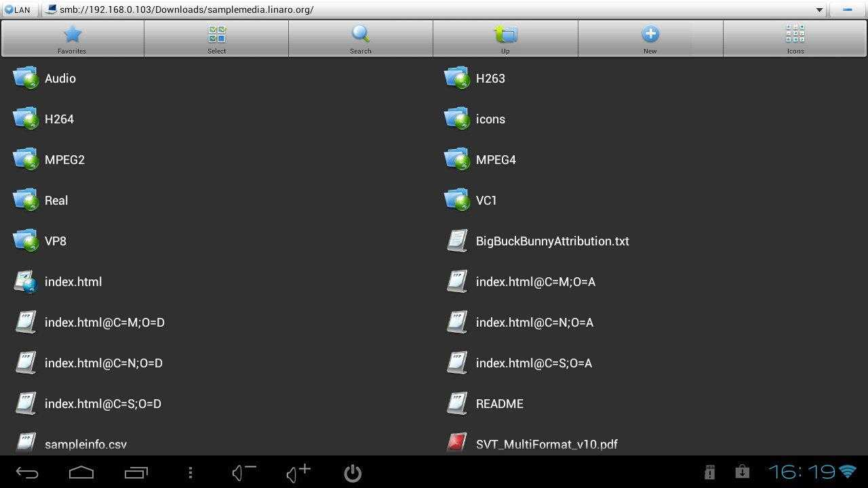The image size is (868, 488).
Task: Open the Search magnifier tool
Action: pyautogui.click(x=361, y=38)
